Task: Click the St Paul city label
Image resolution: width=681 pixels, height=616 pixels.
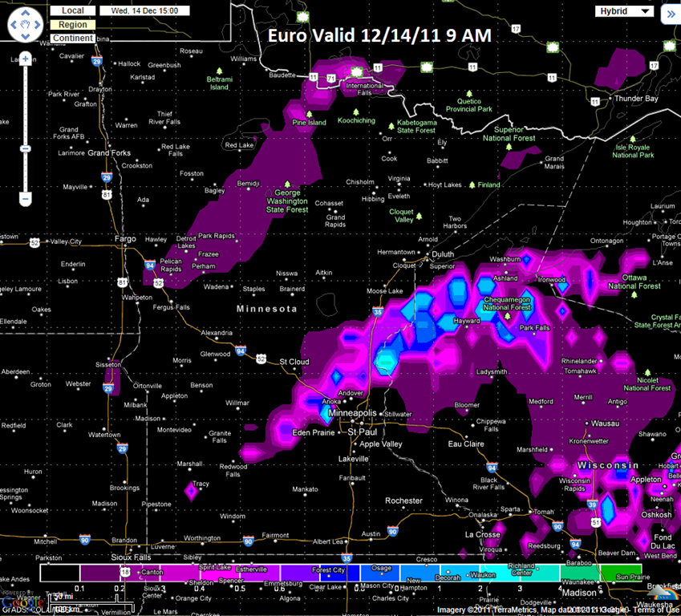Action: (363, 432)
